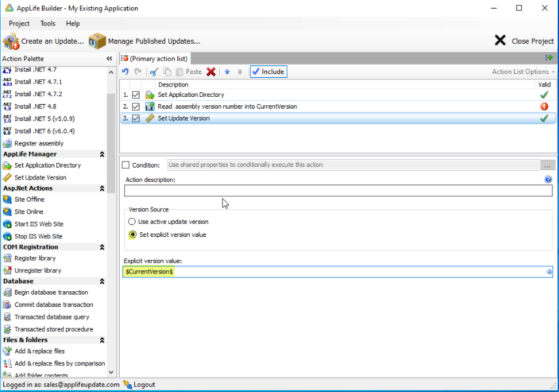Image resolution: width=559 pixels, height=392 pixels.
Task: Click the Description column header
Action: [x=345, y=84]
